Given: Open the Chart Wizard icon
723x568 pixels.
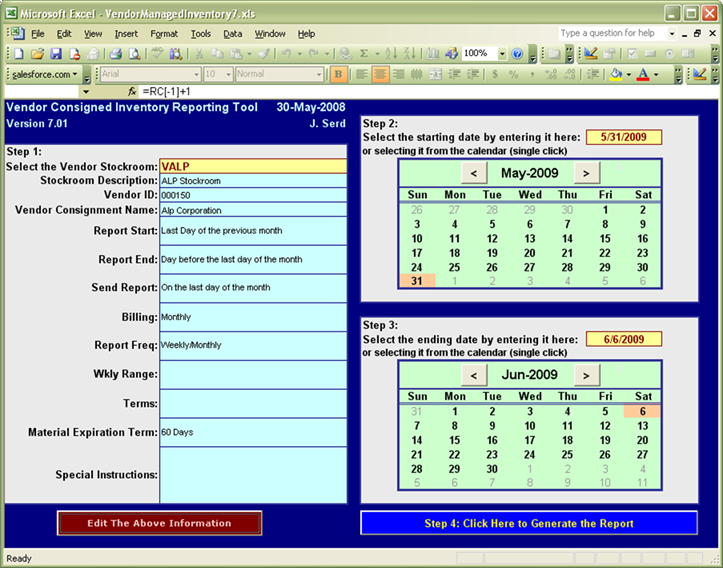Looking at the screenshot, I should (x=433, y=54).
